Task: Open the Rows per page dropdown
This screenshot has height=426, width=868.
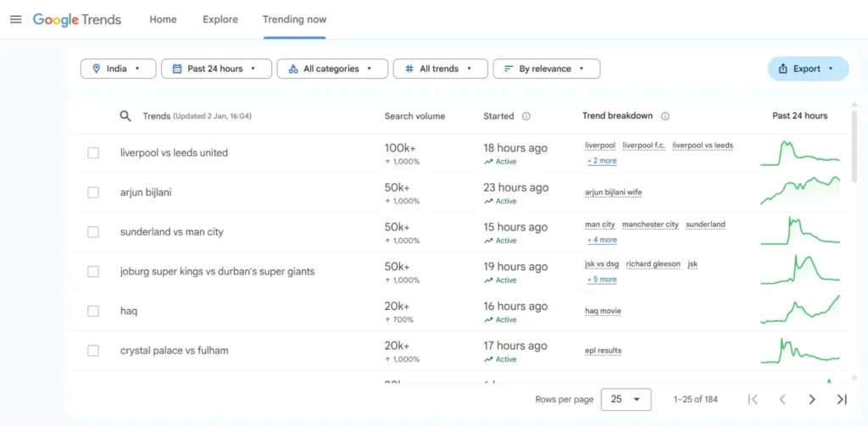Action: coord(626,399)
